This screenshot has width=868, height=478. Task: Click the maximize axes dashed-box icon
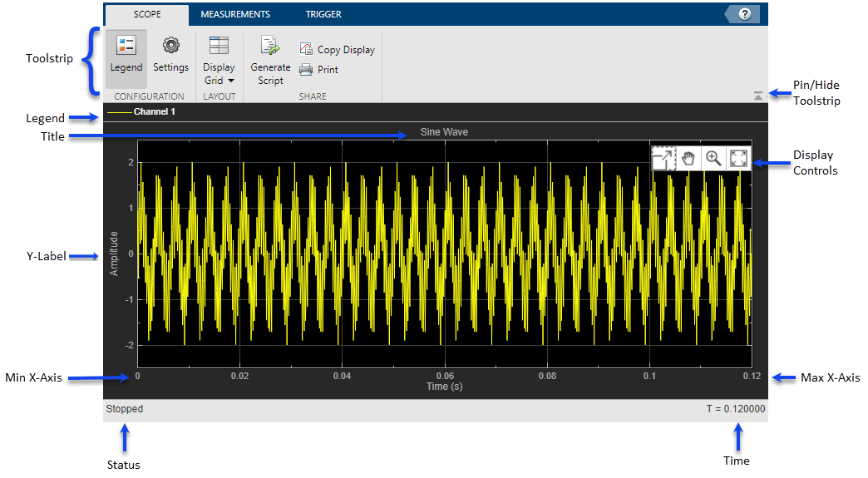[x=663, y=159]
